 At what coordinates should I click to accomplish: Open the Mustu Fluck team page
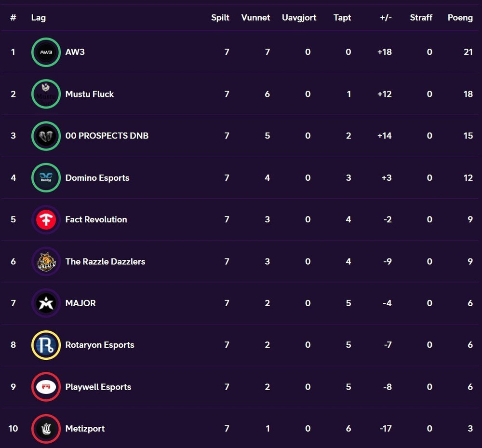coord(90,94)
